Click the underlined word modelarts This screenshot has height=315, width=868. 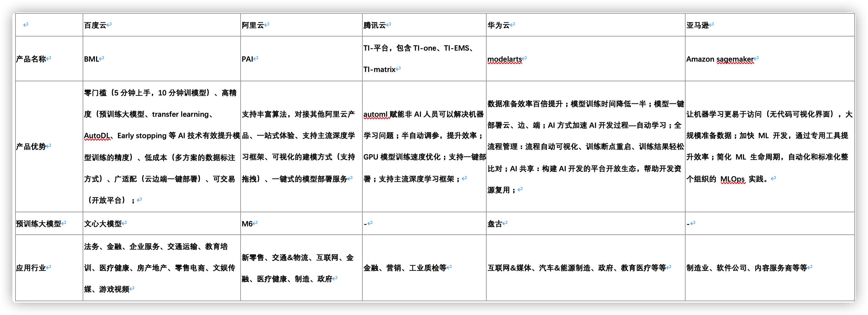click(x=505, y=59)
